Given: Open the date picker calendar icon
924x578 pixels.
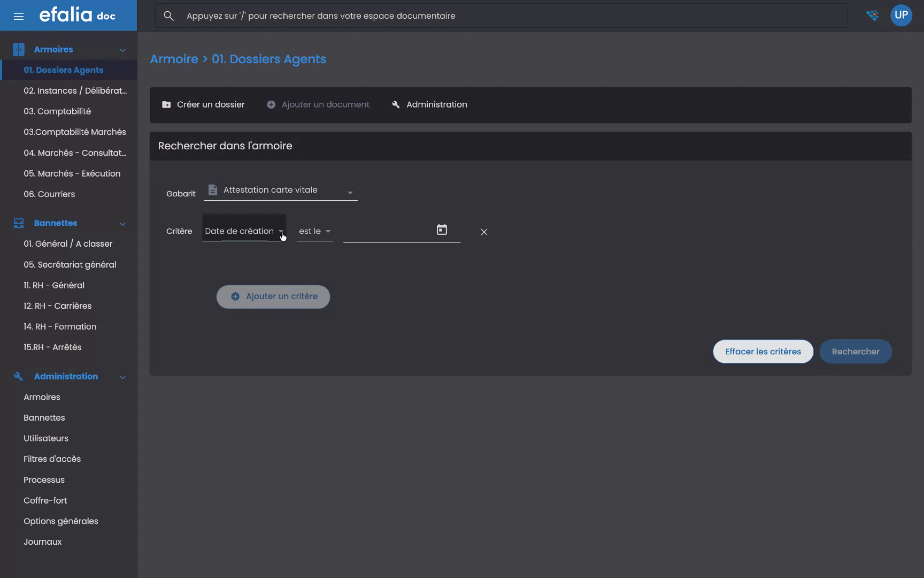Looking at the screenshot, I should tap(442, 229).
